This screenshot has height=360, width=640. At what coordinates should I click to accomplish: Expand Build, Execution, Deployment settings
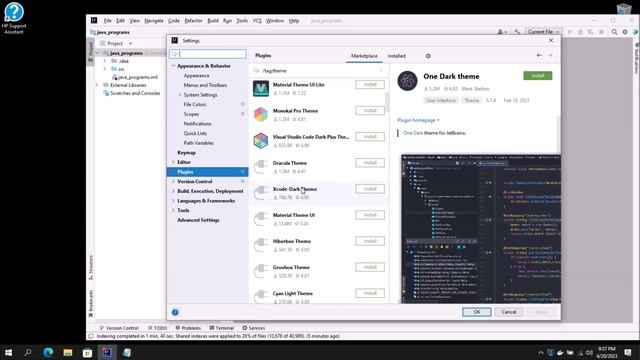[x=173, y=191]
